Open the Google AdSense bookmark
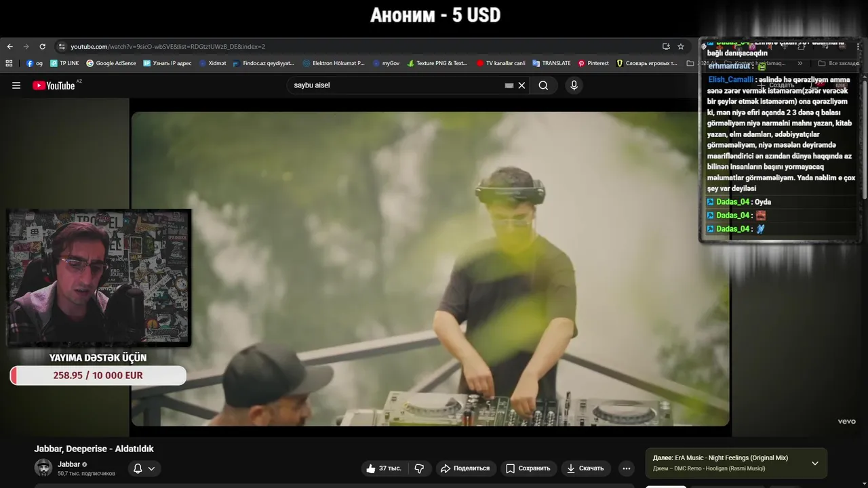 tap(111, 63)
